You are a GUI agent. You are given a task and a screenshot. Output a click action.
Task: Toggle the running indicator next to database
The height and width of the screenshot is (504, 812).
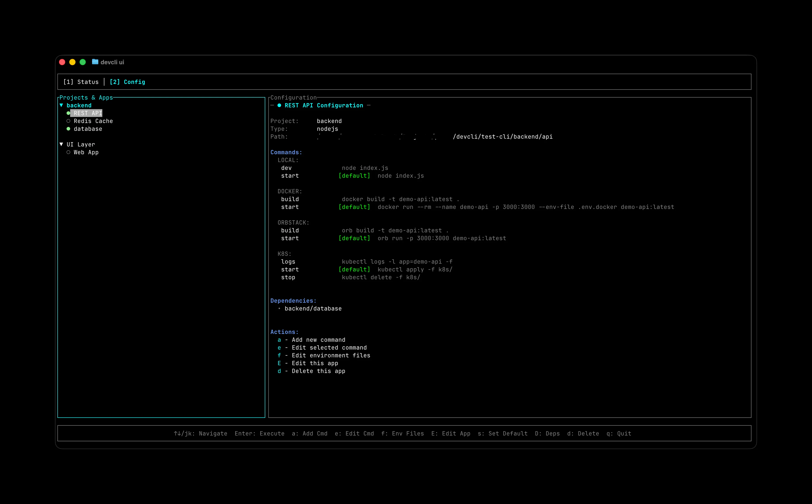pyautogui.click(x=69, y=129)
